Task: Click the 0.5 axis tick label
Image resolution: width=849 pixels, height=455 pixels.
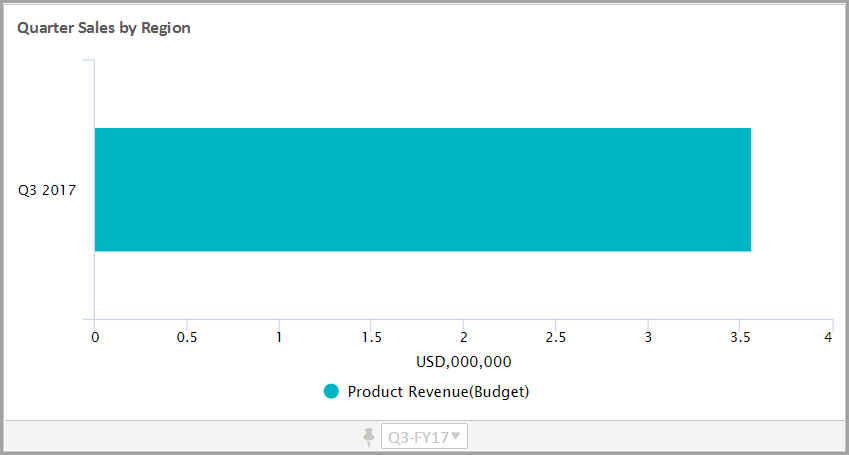Action: (187, 337)
